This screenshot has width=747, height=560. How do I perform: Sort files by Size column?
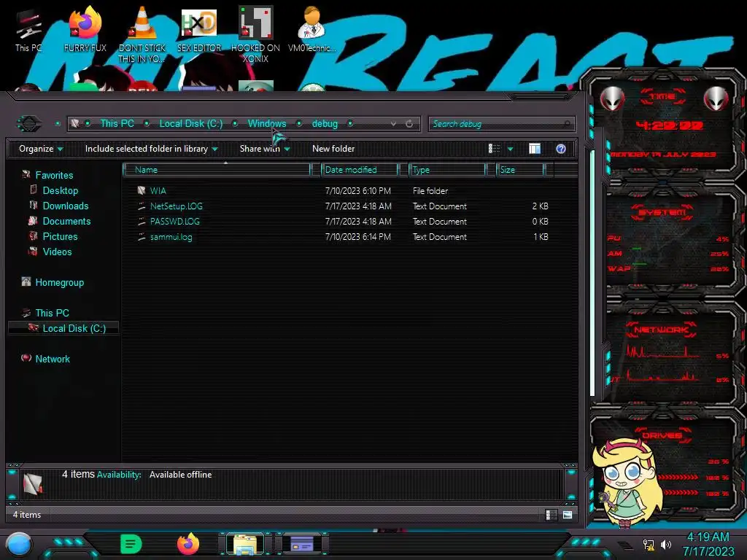(520, 170)
